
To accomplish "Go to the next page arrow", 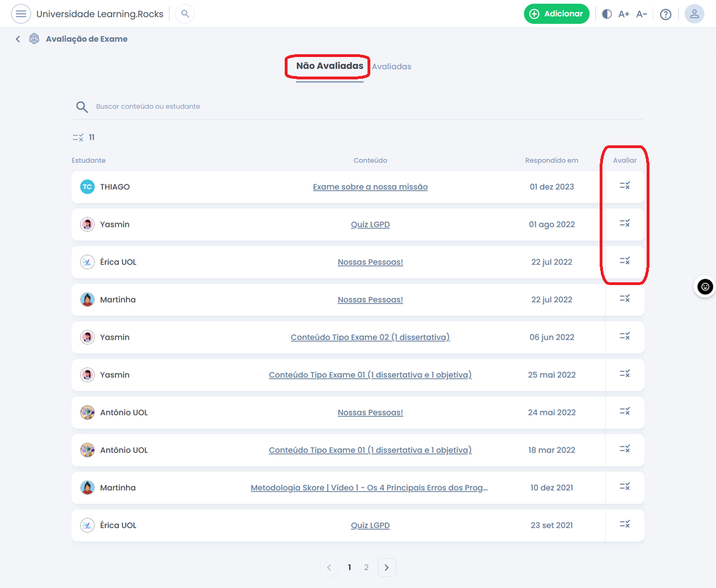I will 387,567.
